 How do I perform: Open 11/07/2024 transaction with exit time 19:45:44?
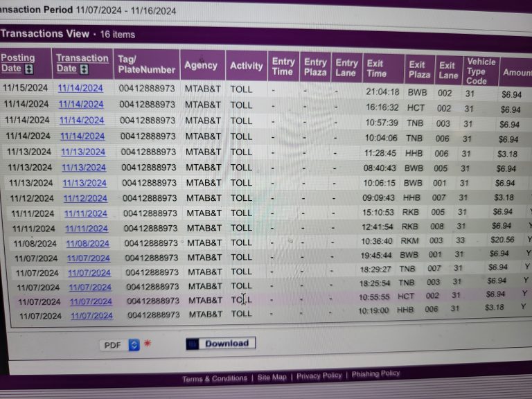[89, 258]
